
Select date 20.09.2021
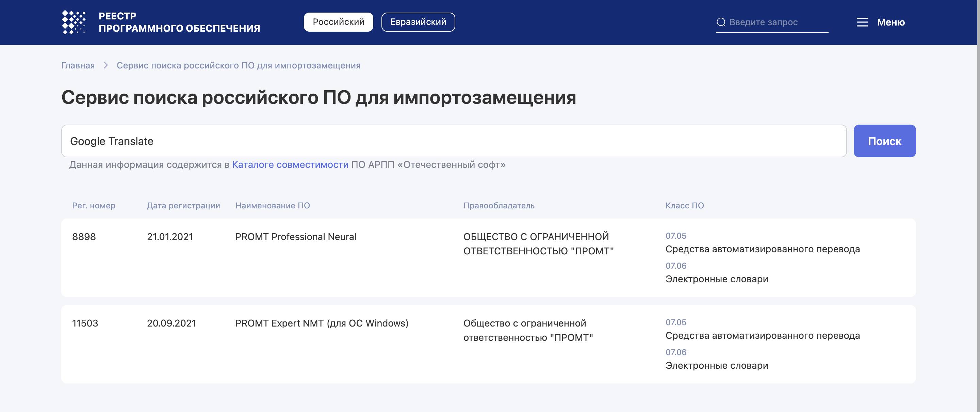(x=171, y=323)
